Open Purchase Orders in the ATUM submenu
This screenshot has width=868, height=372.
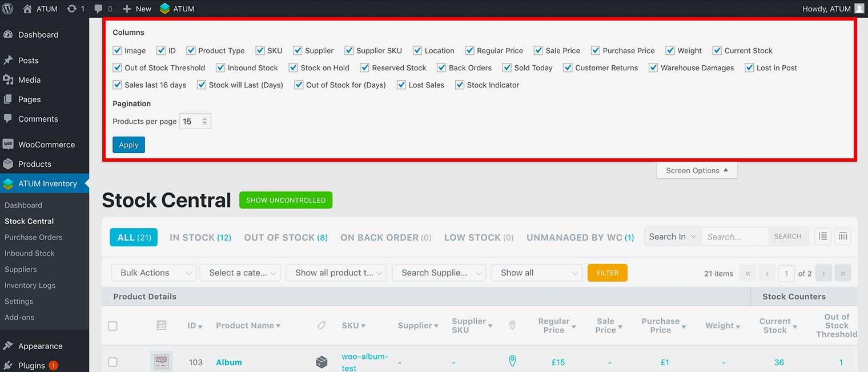point(34,237)
